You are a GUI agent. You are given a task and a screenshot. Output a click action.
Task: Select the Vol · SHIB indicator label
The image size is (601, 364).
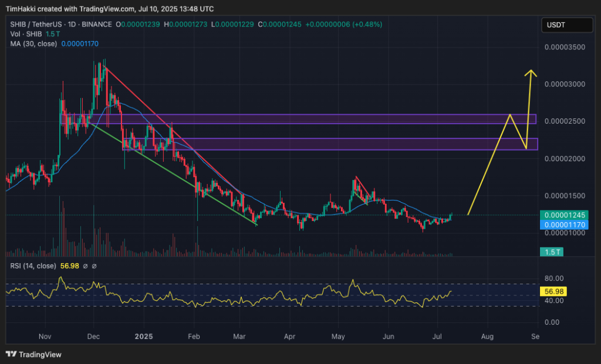[23, 34]
